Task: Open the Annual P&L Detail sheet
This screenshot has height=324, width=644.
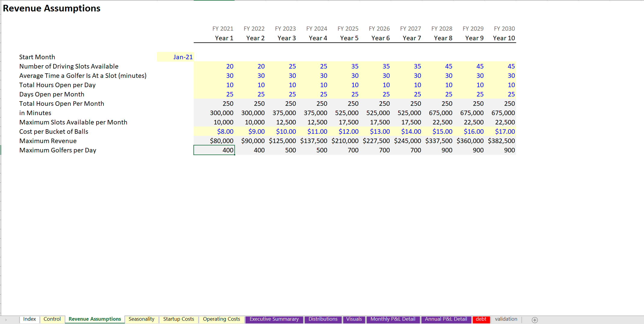Action: coord(446,319)
